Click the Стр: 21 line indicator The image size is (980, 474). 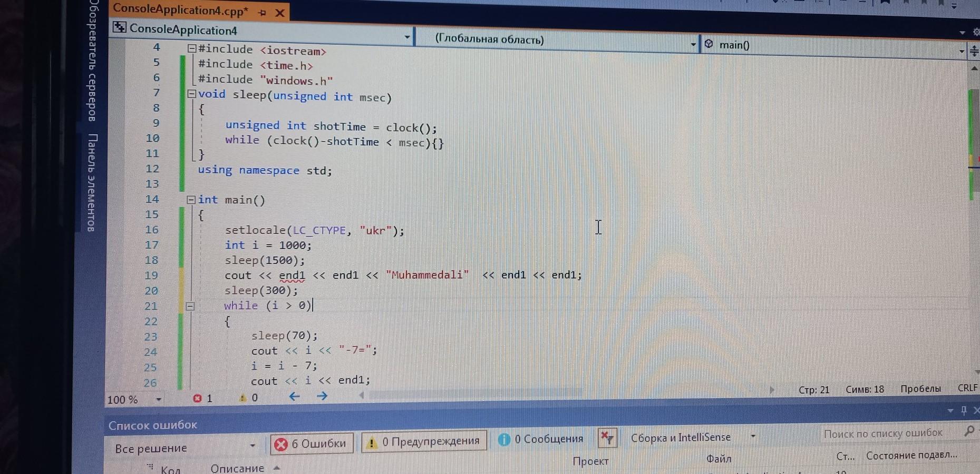click(814, 390)
